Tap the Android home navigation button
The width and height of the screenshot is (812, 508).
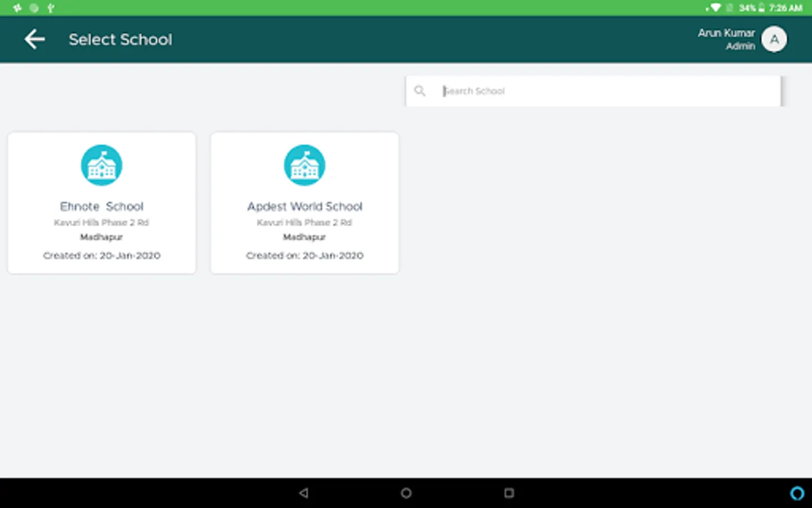[406, 493]
